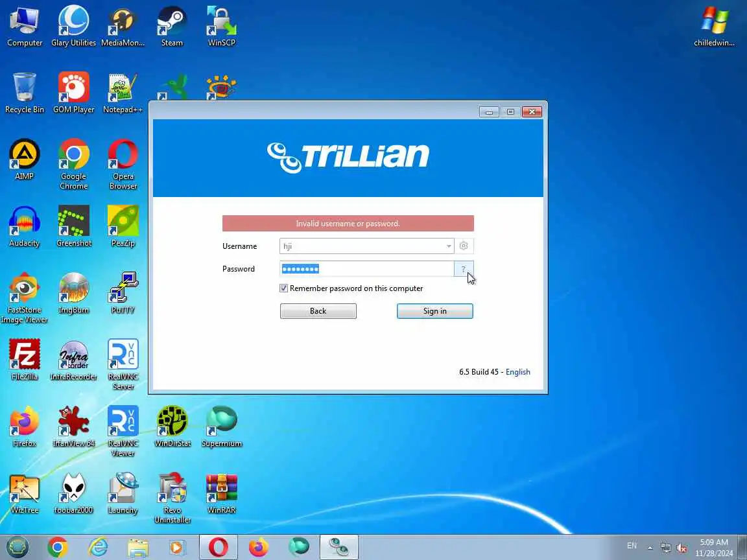Select the IrfanView 64 desktop icon
The width and height of the screenshot is (747, 560).
click(73, 426)
